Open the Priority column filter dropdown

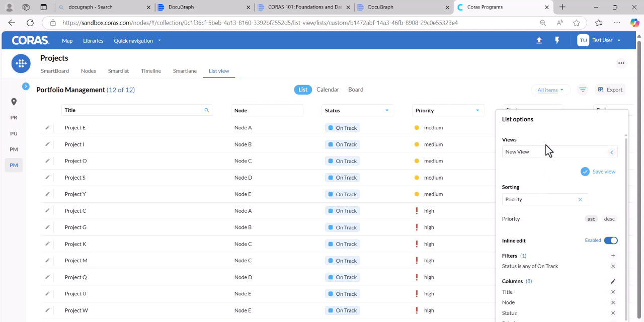pyautogui.click(x=477, y=110)
